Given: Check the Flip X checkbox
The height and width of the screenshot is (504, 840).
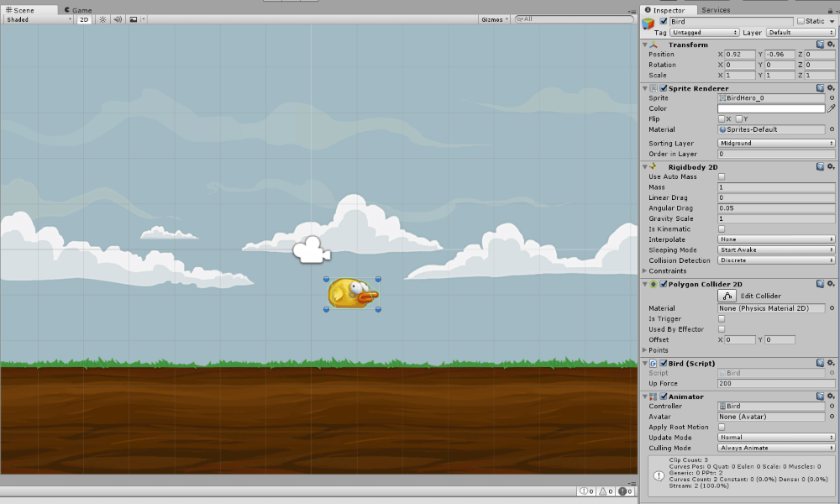Looking at the screenshot, I should click(721, 119).
